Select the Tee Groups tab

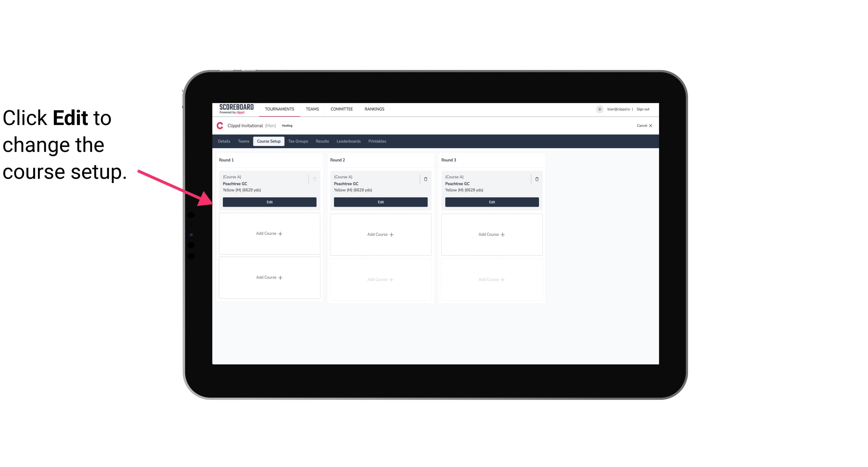[298, 141]
